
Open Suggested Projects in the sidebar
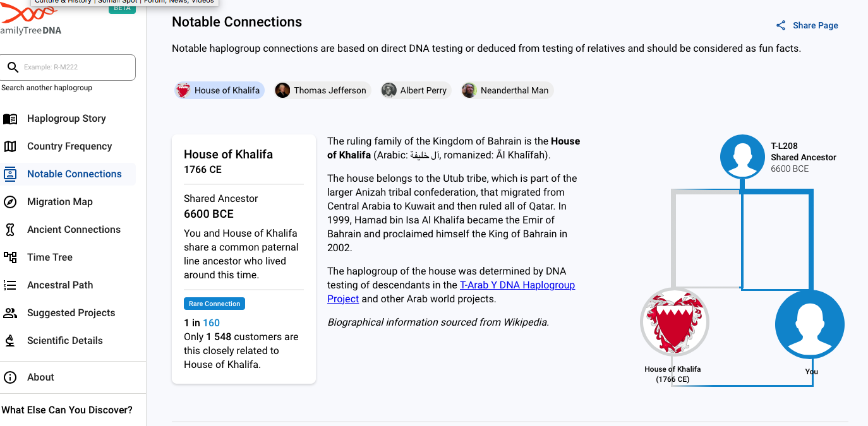[71, 313]
